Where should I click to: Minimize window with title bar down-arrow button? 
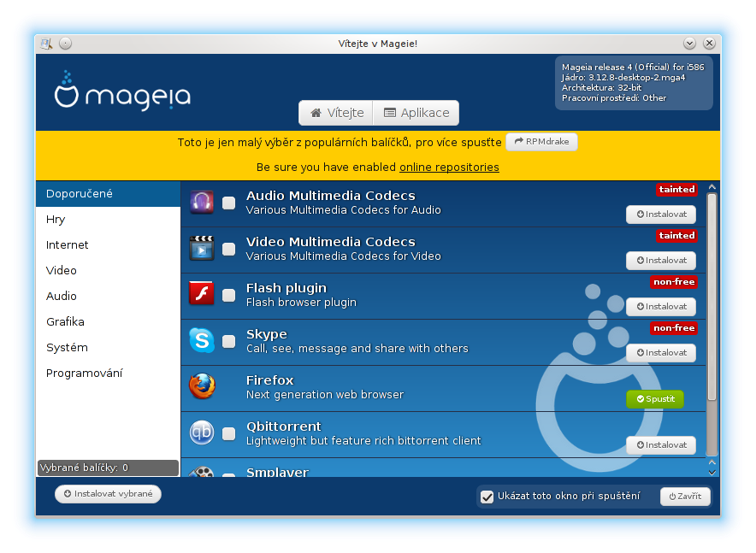[x=689, y=44]
